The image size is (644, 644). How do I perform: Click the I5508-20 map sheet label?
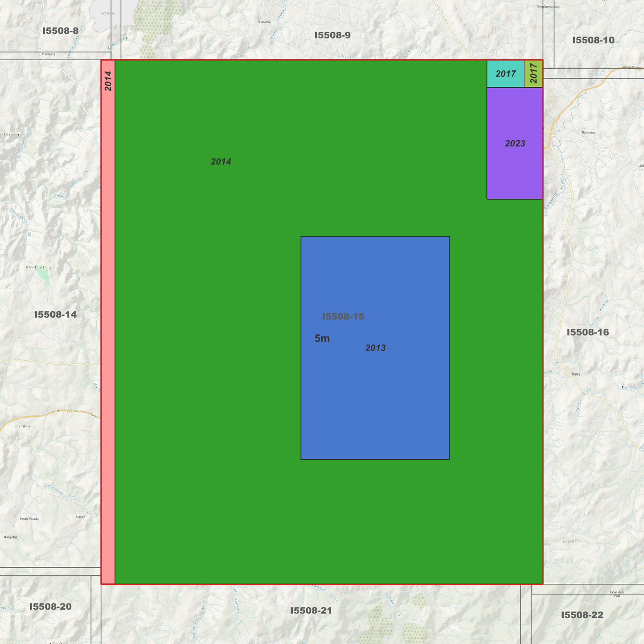[50, 607]
